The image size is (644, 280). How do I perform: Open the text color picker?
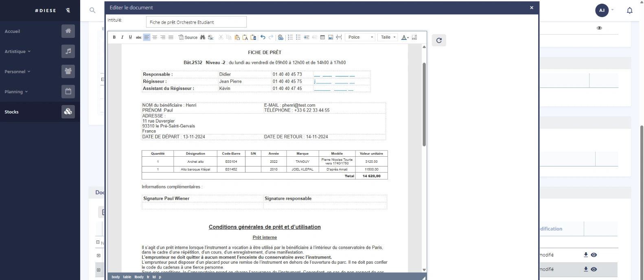coord(405,37)
